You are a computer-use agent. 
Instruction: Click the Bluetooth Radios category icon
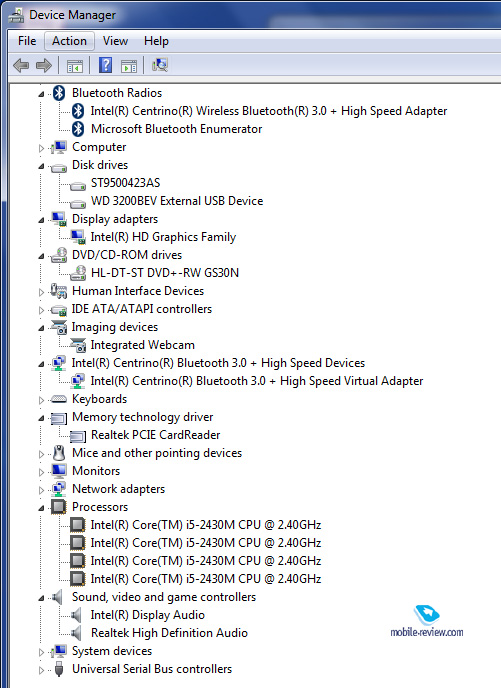point(59,93)
